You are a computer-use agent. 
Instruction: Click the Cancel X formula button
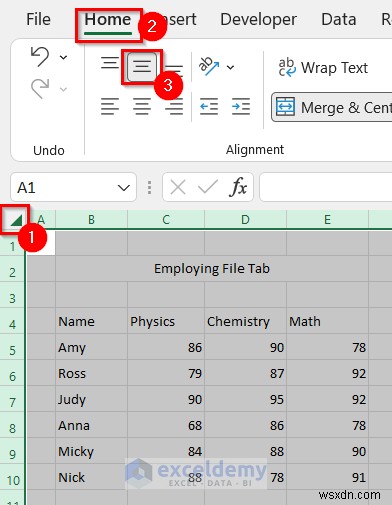pos(178,187)
